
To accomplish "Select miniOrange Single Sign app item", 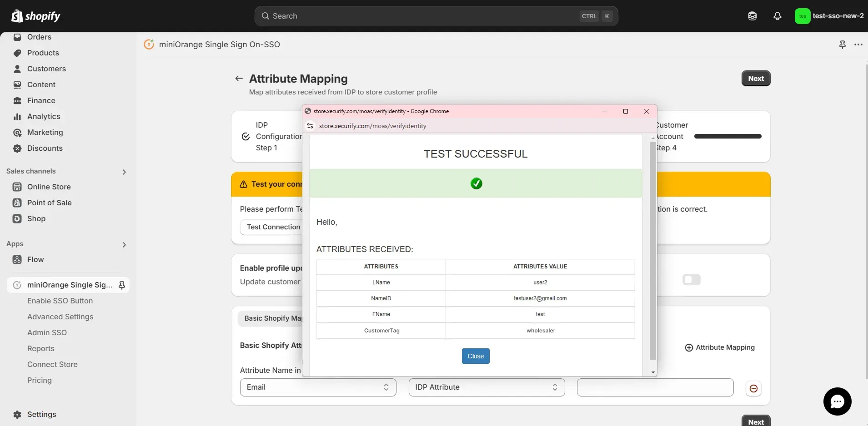I will (68, 285).
